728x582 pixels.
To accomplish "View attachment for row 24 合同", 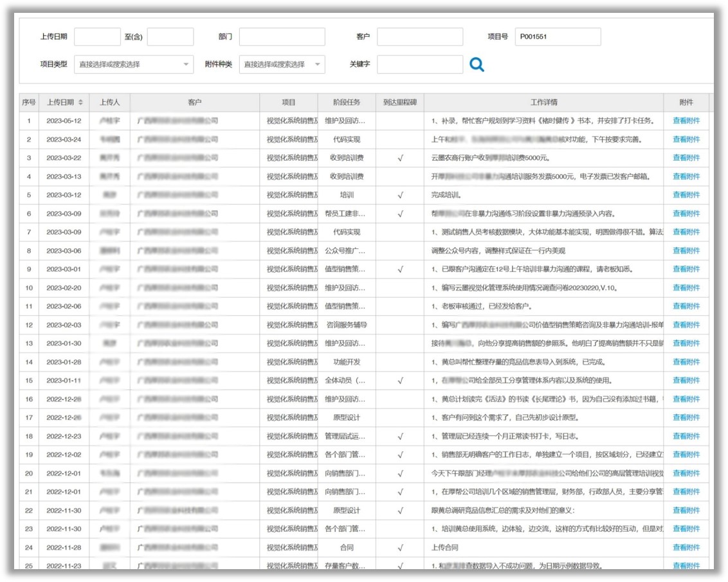I will (x=686, y=547).
